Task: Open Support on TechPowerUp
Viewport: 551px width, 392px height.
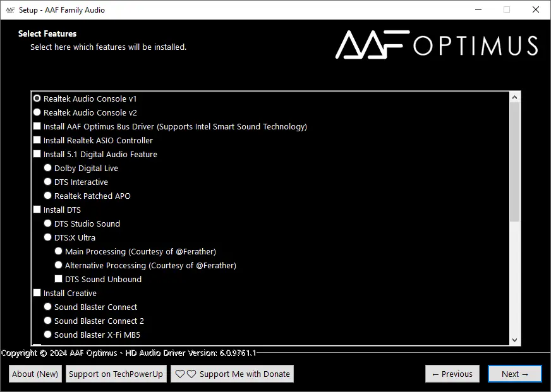Action: [116, 374]
